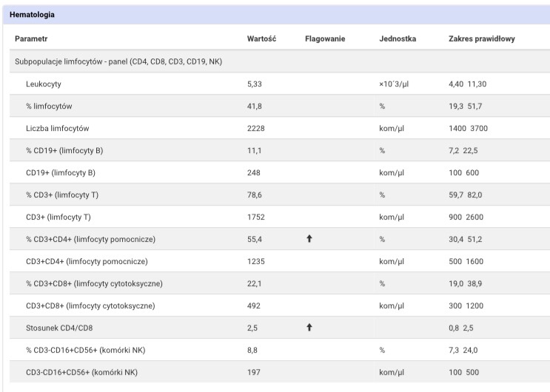Expand the Subpopulacje limfocytów panel row
Screen dimensions: 550x392
coord(118,61)
